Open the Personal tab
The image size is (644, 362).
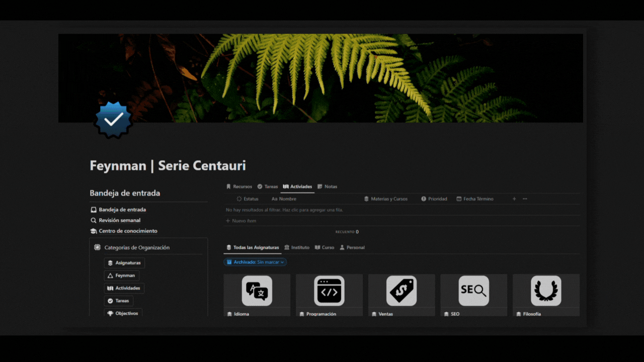(352, 247)
